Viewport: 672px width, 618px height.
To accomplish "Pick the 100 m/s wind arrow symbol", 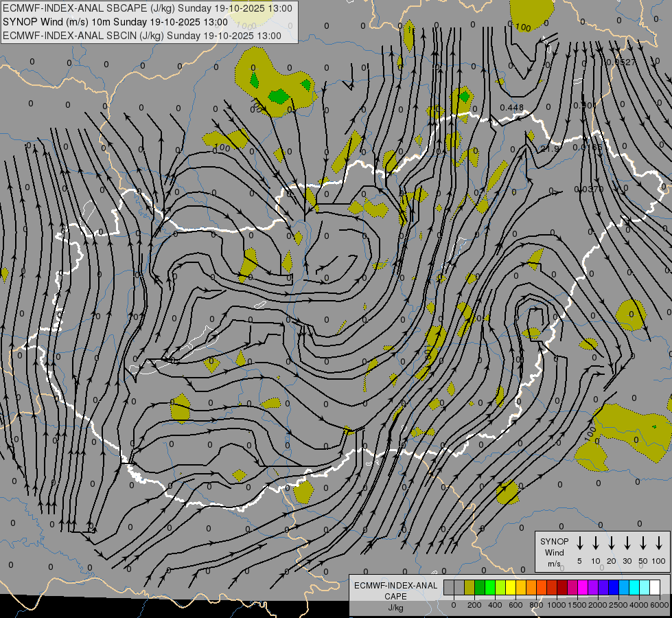I will pos(659,543).
